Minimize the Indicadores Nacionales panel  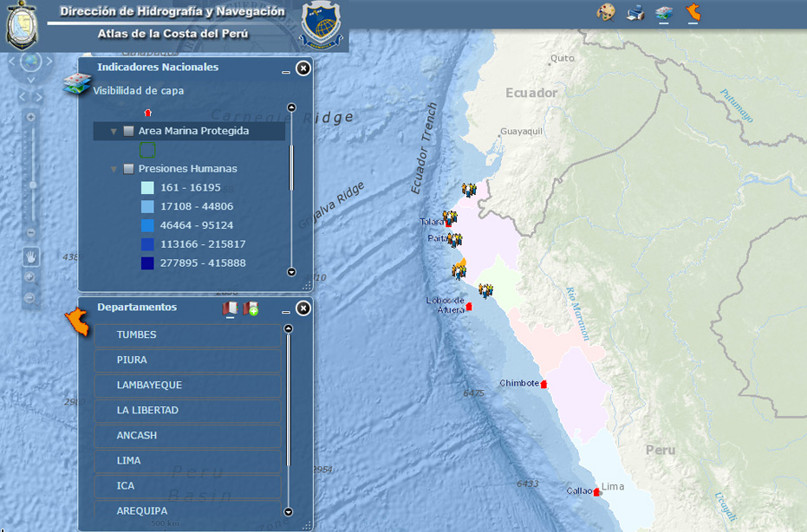pyautogui.click(x=286, y=72)
